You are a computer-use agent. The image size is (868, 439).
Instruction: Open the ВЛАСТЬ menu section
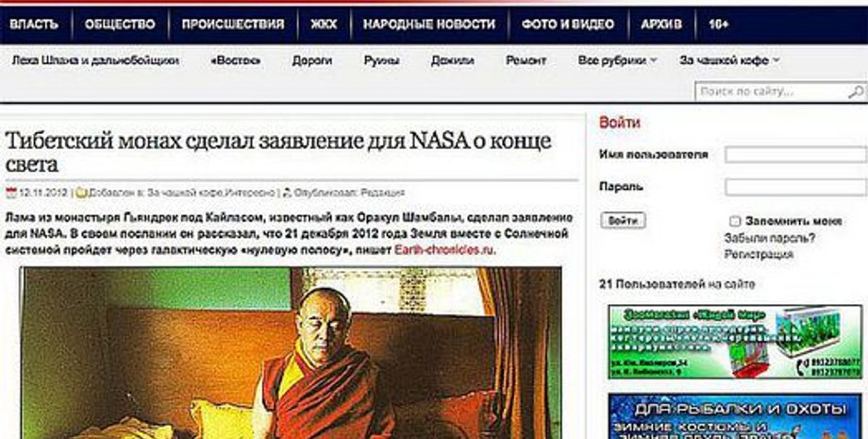click(34, 25)
